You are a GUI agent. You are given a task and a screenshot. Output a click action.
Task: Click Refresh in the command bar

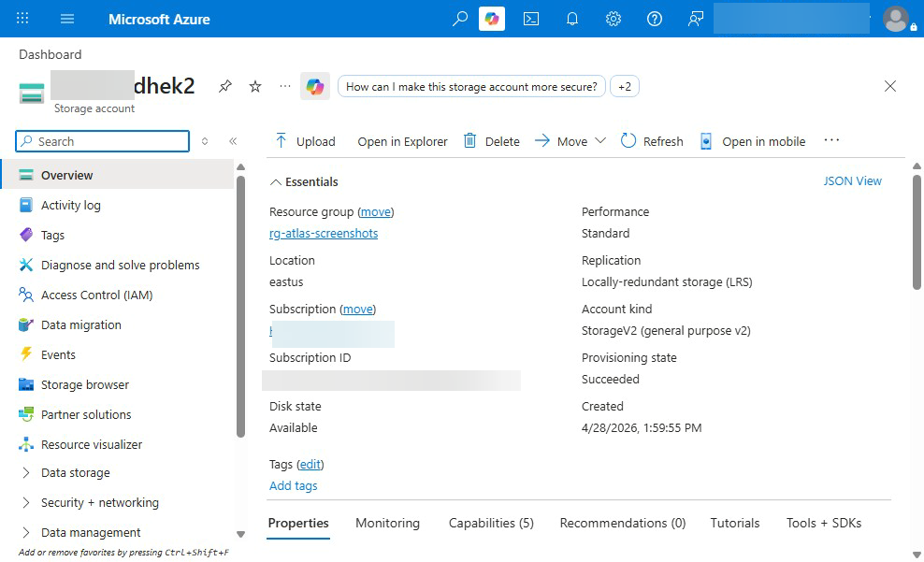point(652,141)
